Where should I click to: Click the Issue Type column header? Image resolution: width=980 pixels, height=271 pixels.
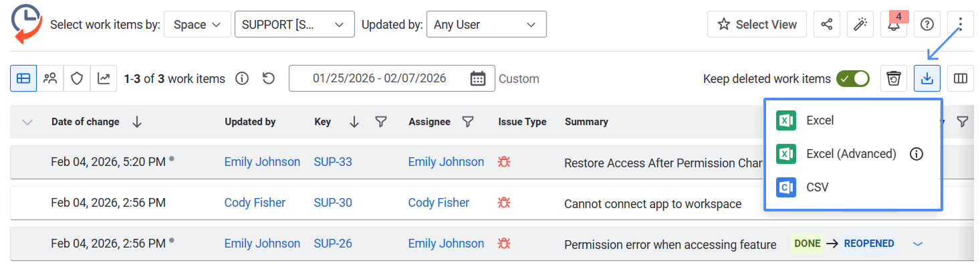[x=522, y=122]
